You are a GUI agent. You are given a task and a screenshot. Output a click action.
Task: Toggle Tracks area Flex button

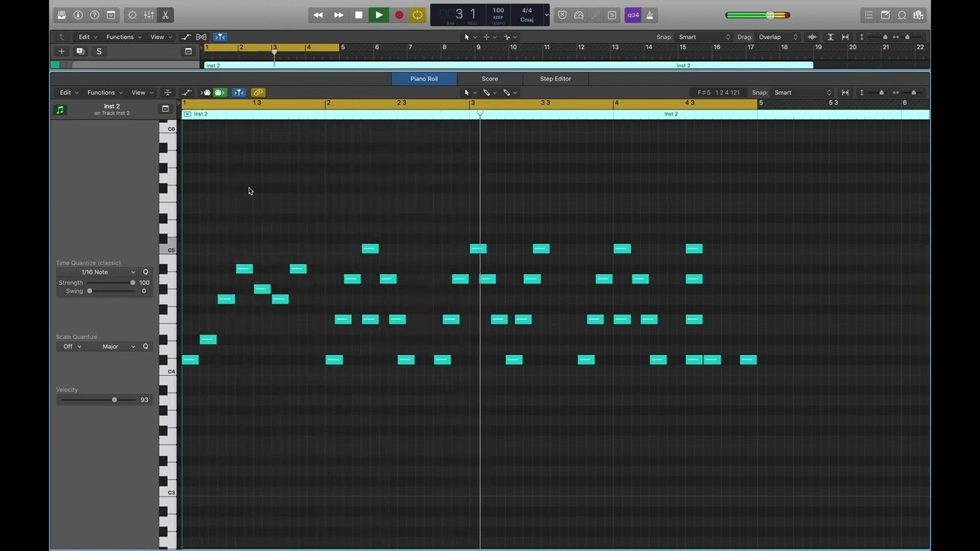point(201,37)
